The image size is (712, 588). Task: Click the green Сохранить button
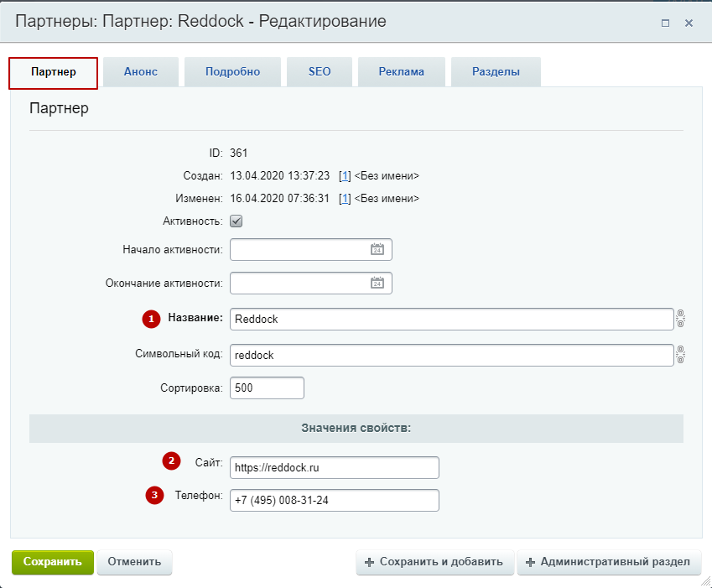point(53,562)
